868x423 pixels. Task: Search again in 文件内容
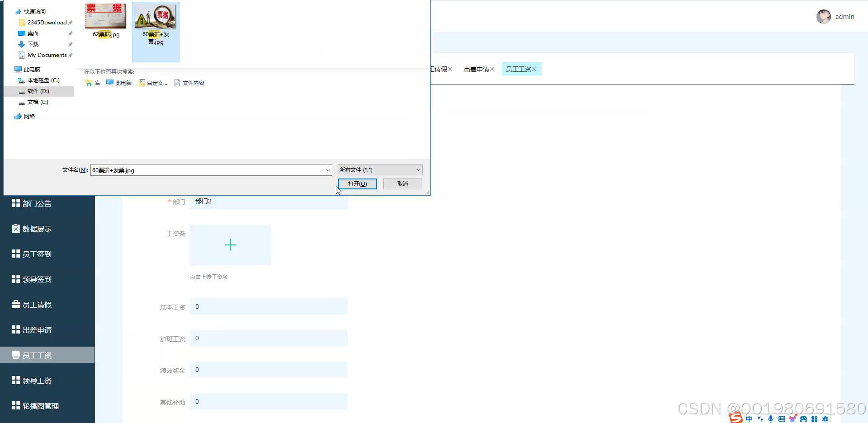point(189,83)
